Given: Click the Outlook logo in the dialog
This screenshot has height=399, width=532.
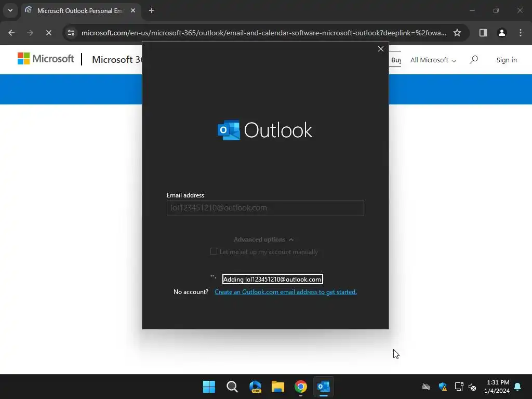Looking at the screenshot, I should tap(265, 130).
